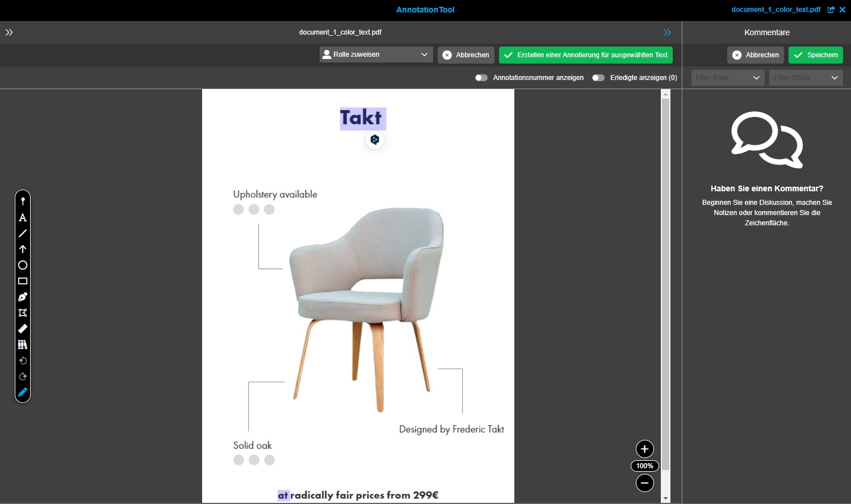Screen dimensions: 851x504
Task: Zoom in with the plus button
Action: point(644,449)
